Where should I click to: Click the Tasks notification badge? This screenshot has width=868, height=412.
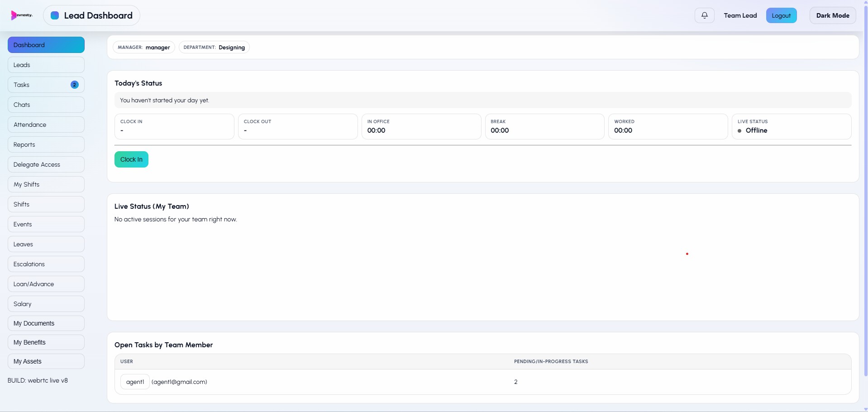(x=75, y=85)
